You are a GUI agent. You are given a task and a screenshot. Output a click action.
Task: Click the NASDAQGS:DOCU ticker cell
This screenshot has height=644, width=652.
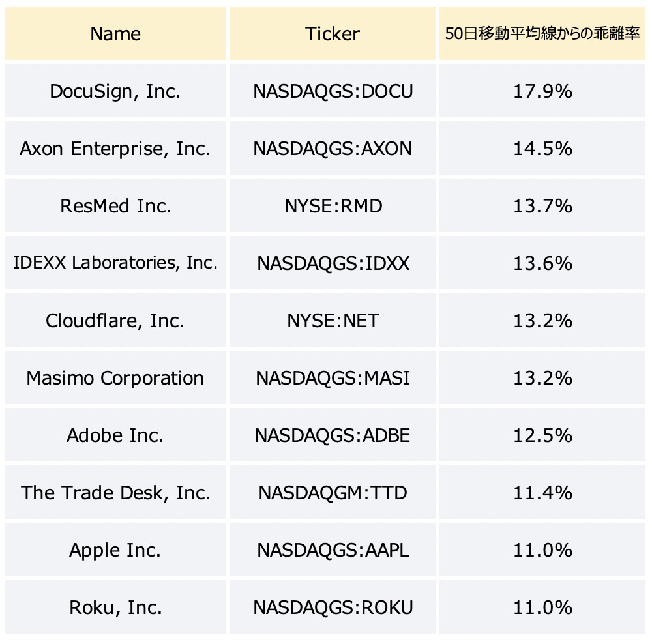(x=333, y=91)
